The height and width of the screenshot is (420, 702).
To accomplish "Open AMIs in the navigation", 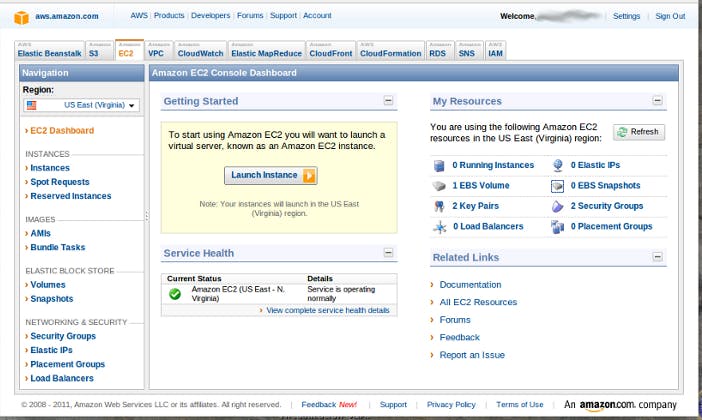I will [40, 233].
